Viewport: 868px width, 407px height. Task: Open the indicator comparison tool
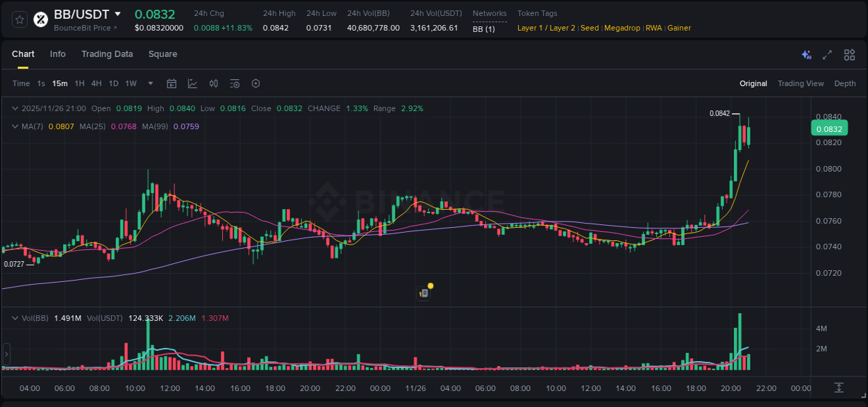point(214,83)
